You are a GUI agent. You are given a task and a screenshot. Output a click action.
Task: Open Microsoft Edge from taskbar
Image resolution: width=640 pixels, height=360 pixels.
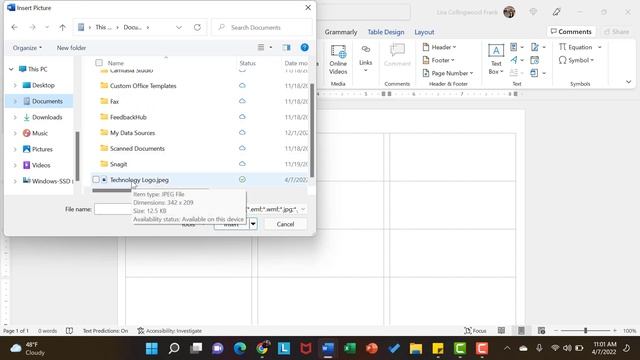(x=240, y=349)
